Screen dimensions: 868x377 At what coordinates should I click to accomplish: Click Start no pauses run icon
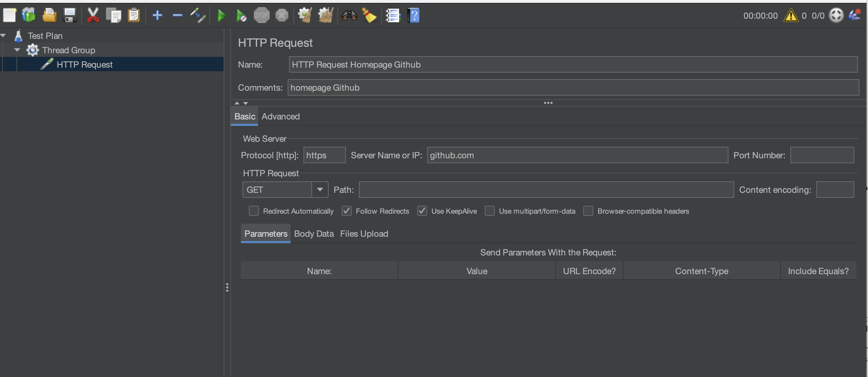(241, 15)
